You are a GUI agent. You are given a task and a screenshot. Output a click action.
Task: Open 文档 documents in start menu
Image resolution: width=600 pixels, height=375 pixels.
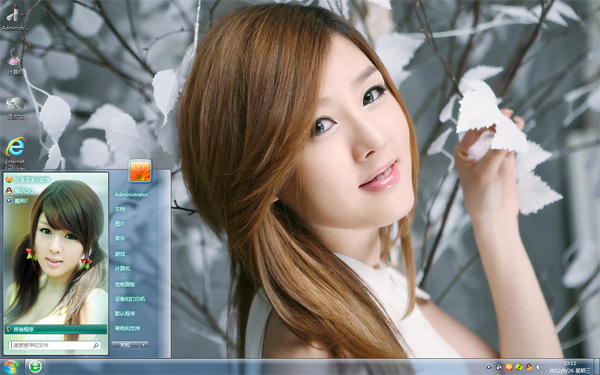(120, 209)
